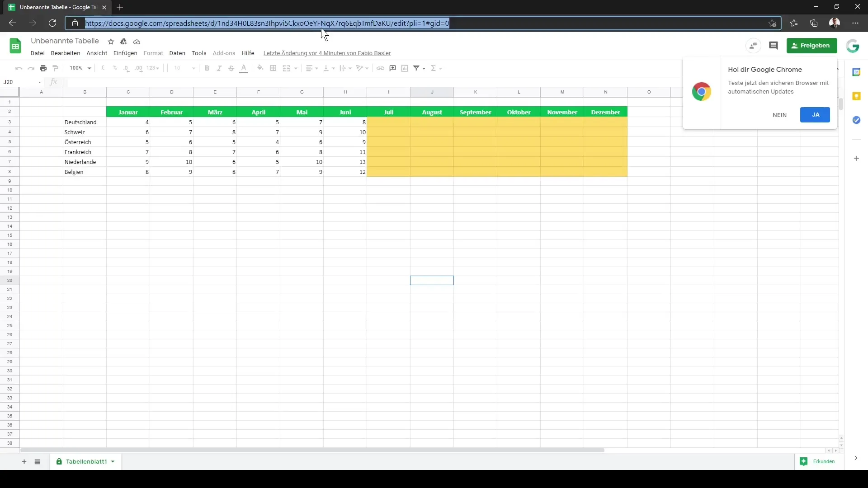This screenshot has width=868, height=488.
Task: Click the Januar header cell
Action: [128, 112]
